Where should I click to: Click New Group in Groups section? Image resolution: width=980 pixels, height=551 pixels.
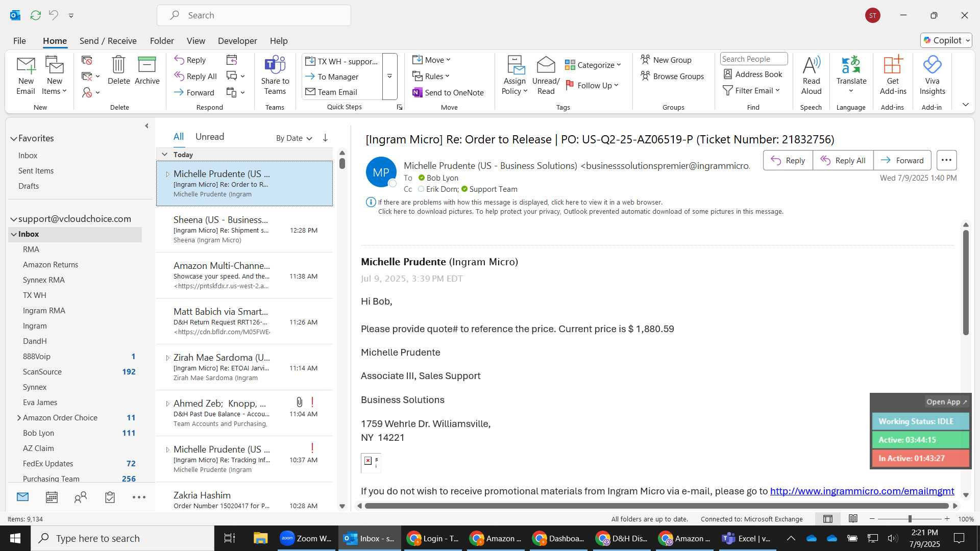point(666,60)
